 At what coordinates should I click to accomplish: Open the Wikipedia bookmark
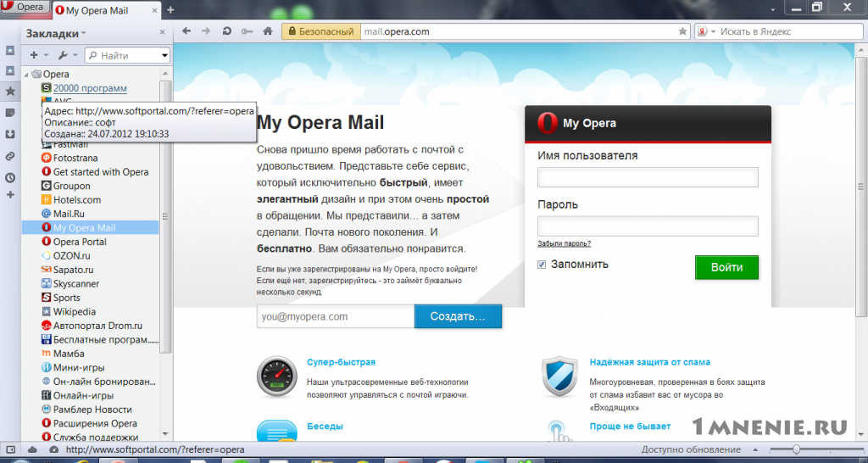(x=75, y=312)
